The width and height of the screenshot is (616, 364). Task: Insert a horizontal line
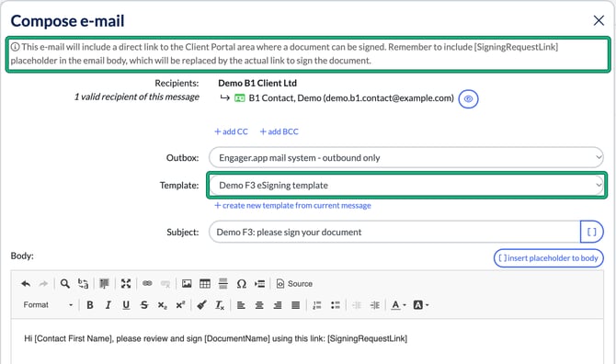tap(223, 283)
